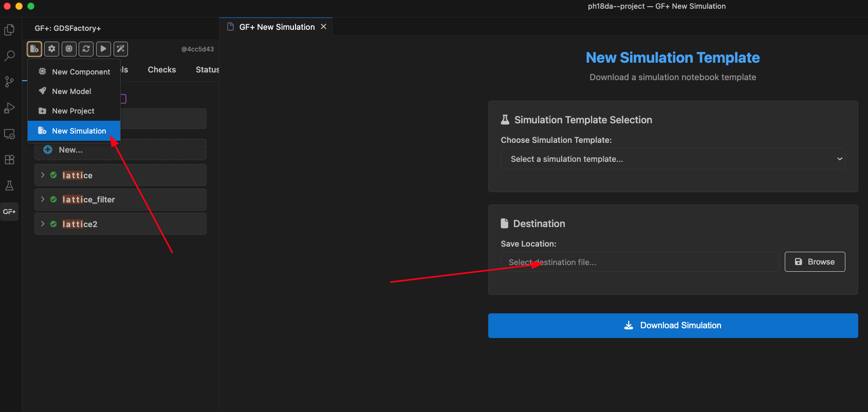Click the file icon on GF+ New Simulation tab

(231, 27)
